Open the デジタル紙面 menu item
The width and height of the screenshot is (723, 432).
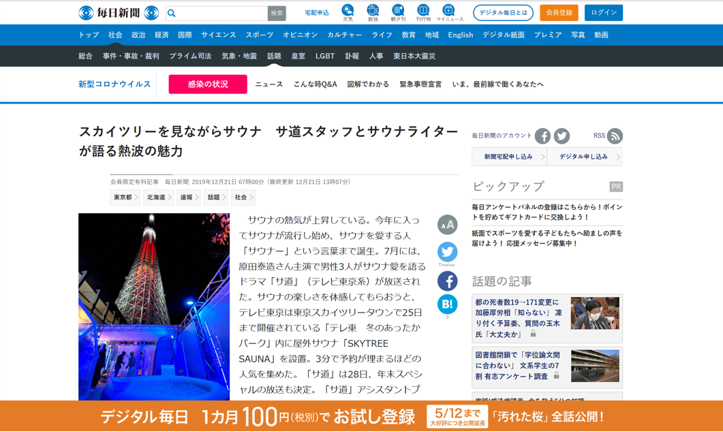point(504,35)
